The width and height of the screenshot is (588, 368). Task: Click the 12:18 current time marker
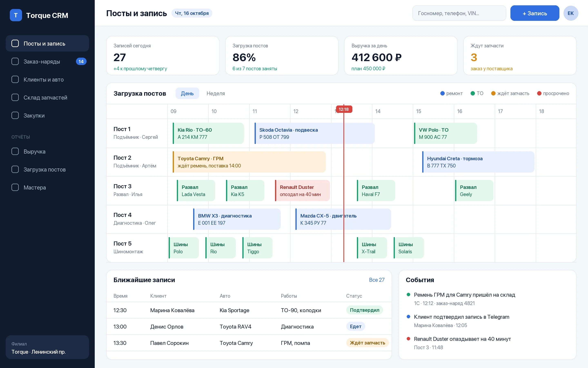(x=344, y=109)
